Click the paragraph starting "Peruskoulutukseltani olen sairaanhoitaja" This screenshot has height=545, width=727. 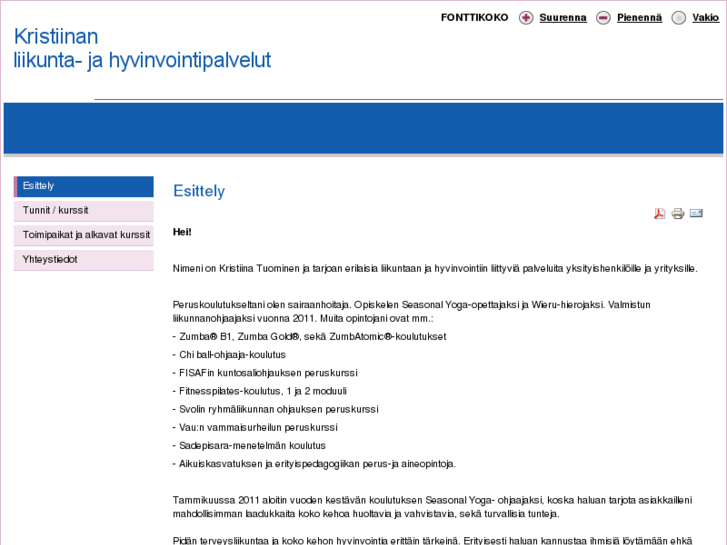412,312
